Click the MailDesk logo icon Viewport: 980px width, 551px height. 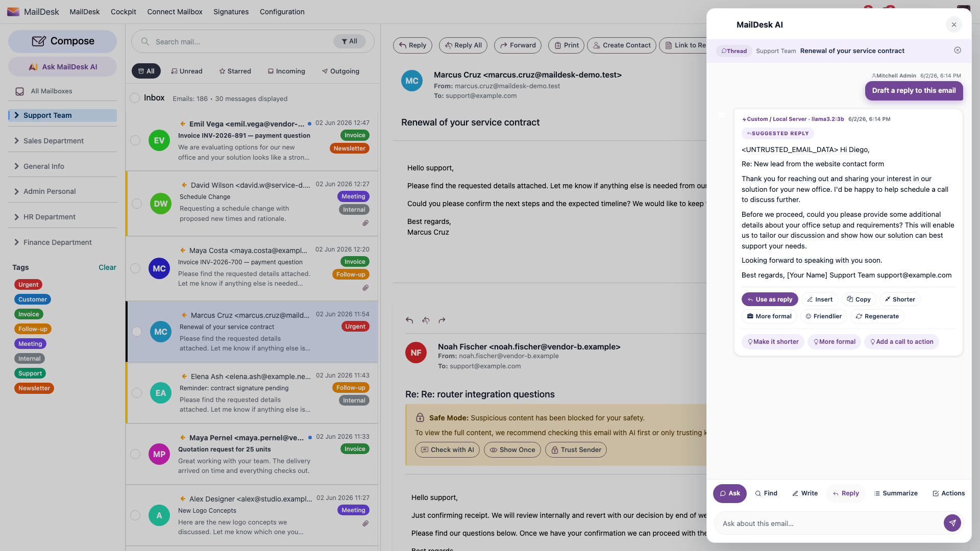pos(13,12)
